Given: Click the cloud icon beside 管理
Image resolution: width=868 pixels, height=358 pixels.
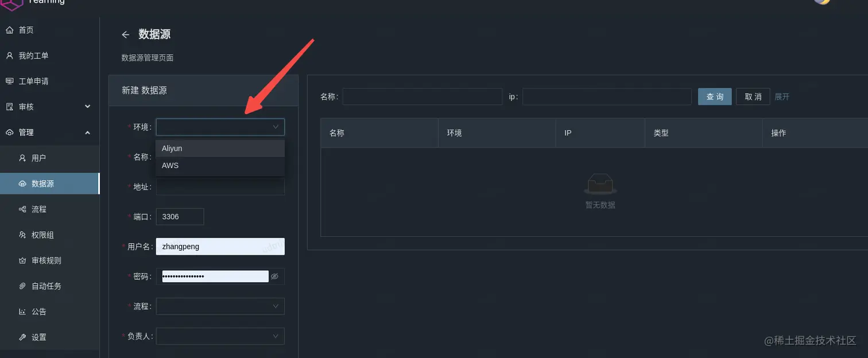Looking at the screenshot, I should click(9, 133).
